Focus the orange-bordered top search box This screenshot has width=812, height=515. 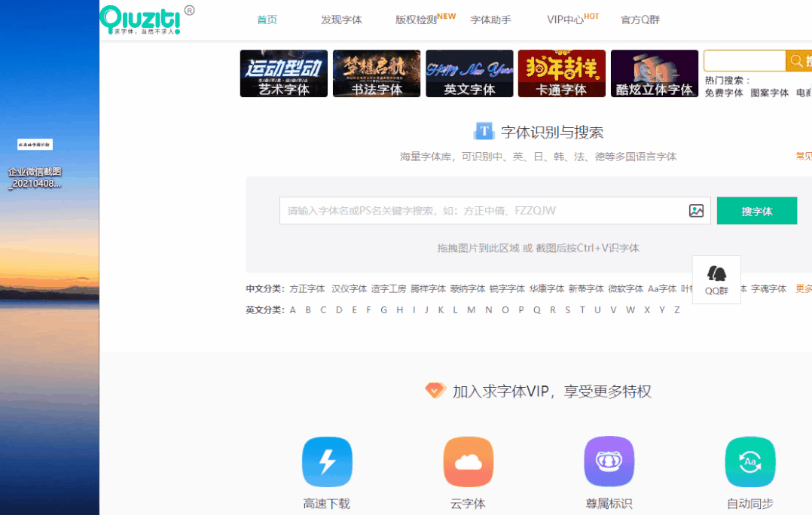pos(745,61)
